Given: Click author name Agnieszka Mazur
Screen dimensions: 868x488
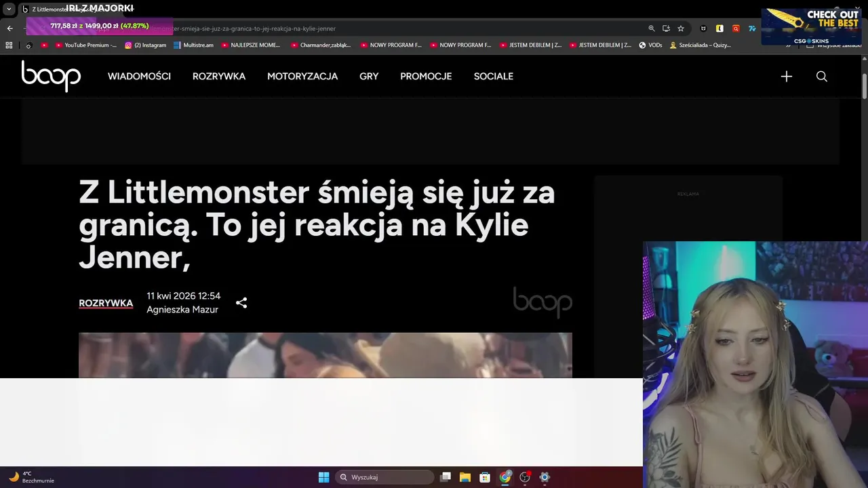Looking at the screenshot, I should click(x=182, y=310).
